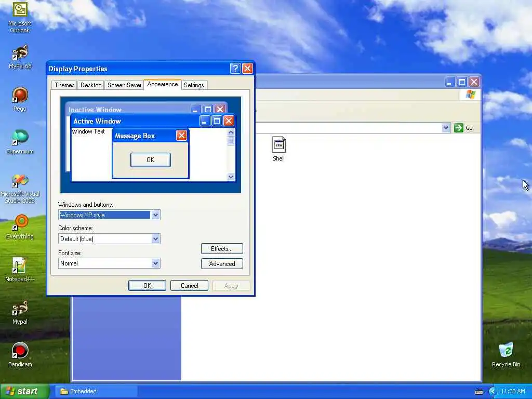Select the Shell file in Explorer window
The height and width of the screenshot is (399, 532).
278,149
